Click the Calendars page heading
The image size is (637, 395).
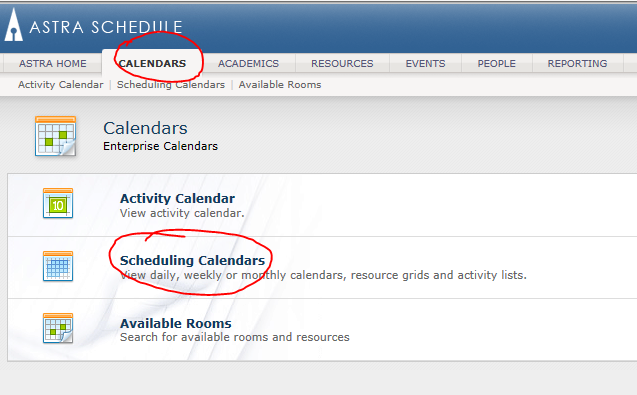click(x=145, y=128)
